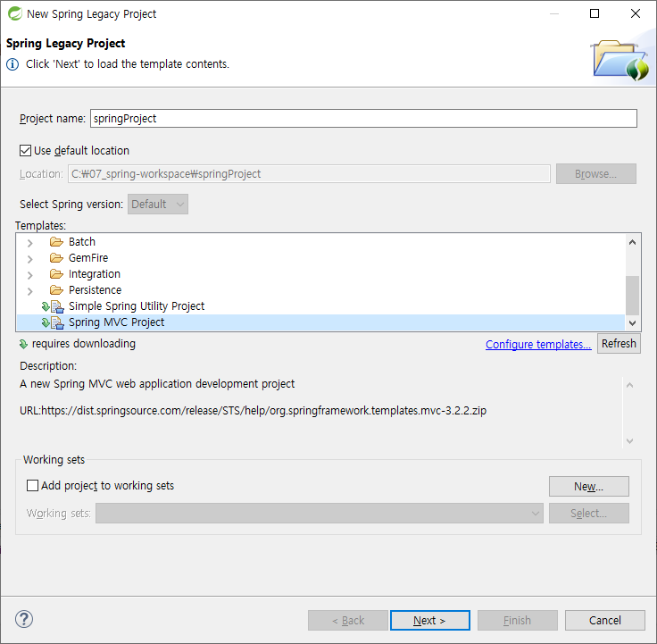Screen dimensions: 657x644
Task: Click the Next button
Action: click(430, 620)
